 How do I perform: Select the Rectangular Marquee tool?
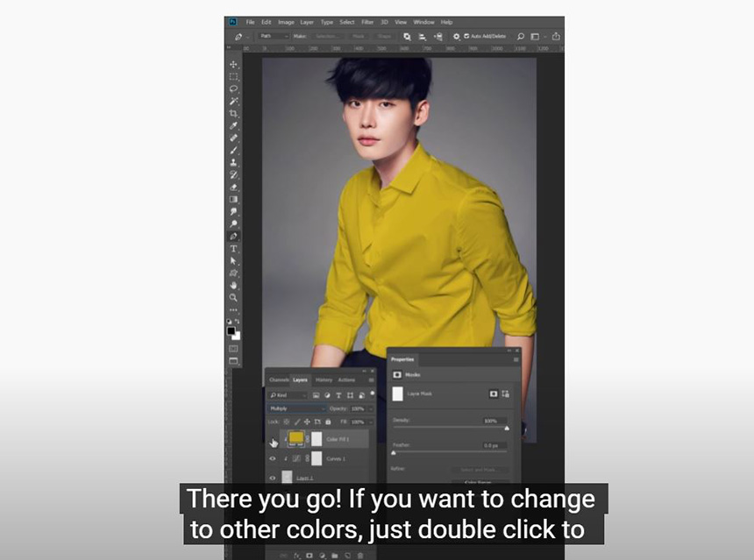click(x=234, y=76)
